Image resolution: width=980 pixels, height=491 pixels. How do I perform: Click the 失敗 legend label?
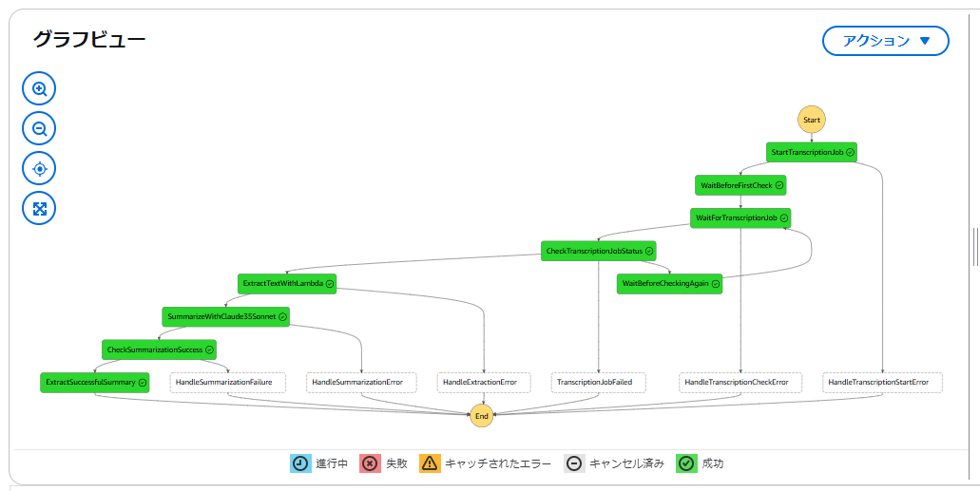(396, 464)
